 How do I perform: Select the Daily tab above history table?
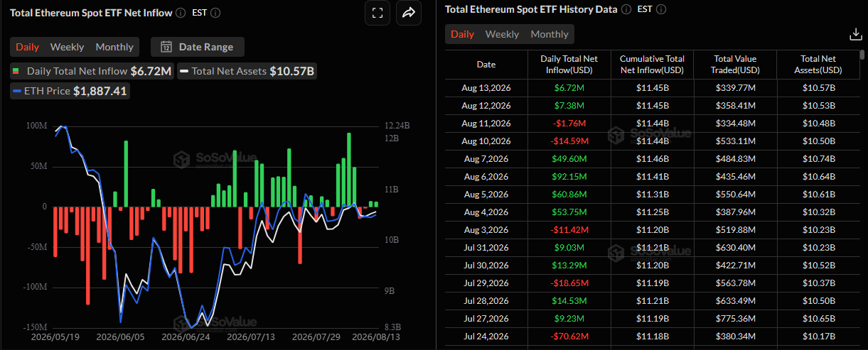[x=462, y=34]
